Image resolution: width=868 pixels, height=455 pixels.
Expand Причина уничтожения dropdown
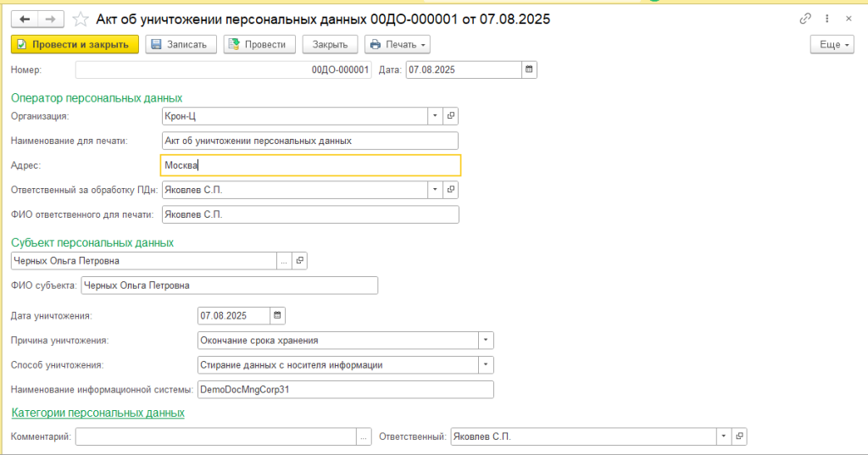486,341
